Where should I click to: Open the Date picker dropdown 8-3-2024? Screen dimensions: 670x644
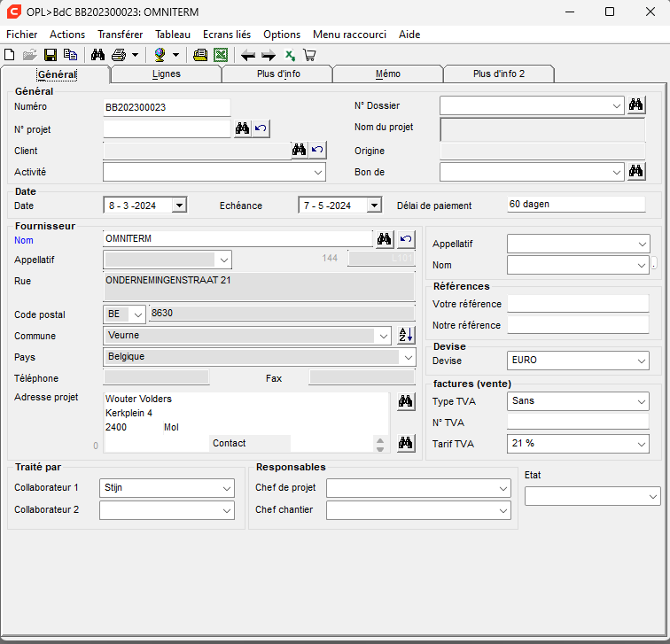tap(179, 206)
